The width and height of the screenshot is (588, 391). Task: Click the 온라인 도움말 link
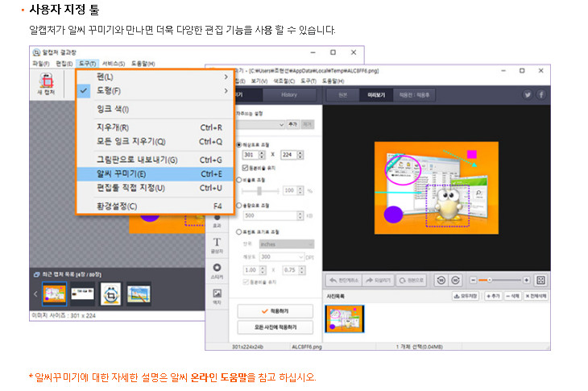218,377
